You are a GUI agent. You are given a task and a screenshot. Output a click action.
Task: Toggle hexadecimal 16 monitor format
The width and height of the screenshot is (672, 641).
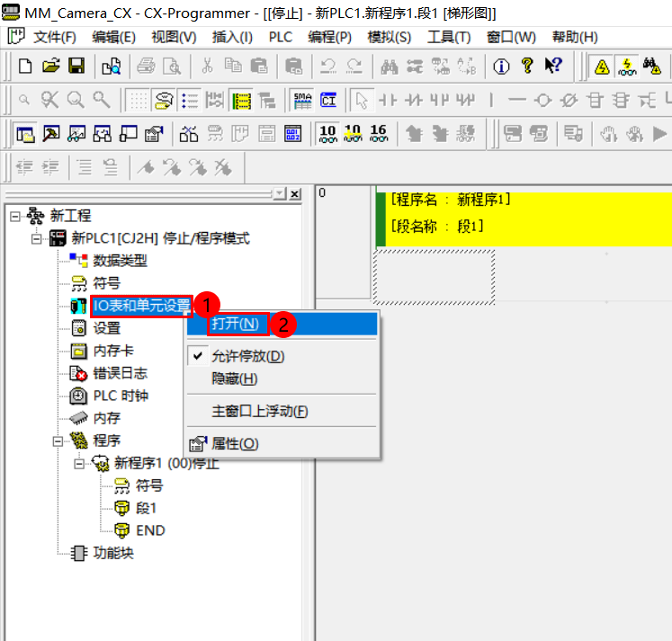click(379, 134)
